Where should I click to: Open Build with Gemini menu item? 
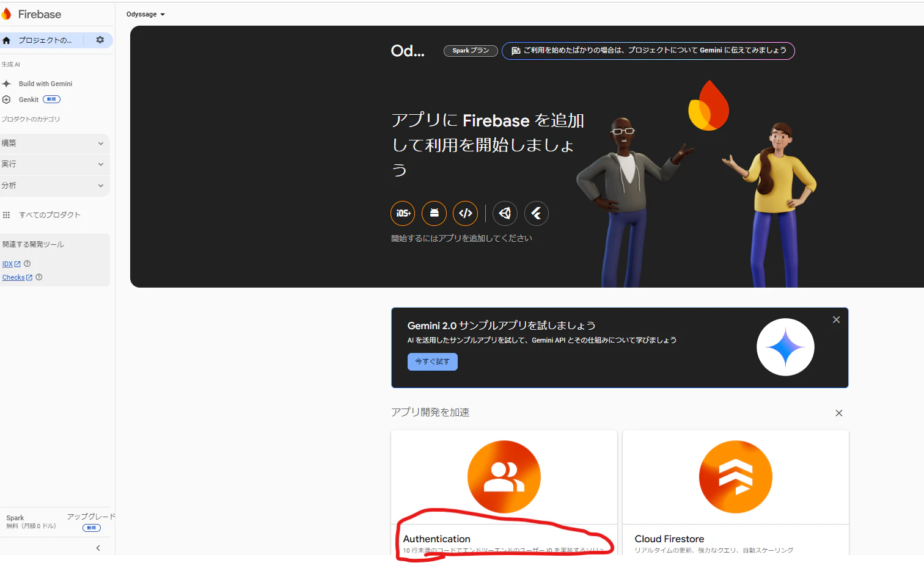click(x=45, y=84)
